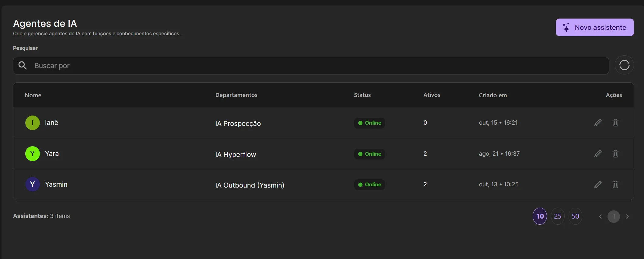The width and height of the screenshot is (644, 259).
Task: Delete the Ianê agent with trash icon
Action: tap(615, 123)
